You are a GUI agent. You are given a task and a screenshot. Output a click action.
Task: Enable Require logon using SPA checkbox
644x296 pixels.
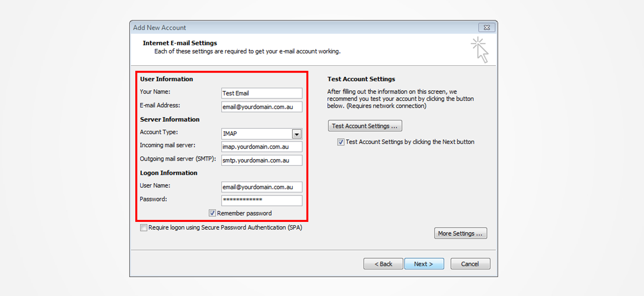coord(144,228)
